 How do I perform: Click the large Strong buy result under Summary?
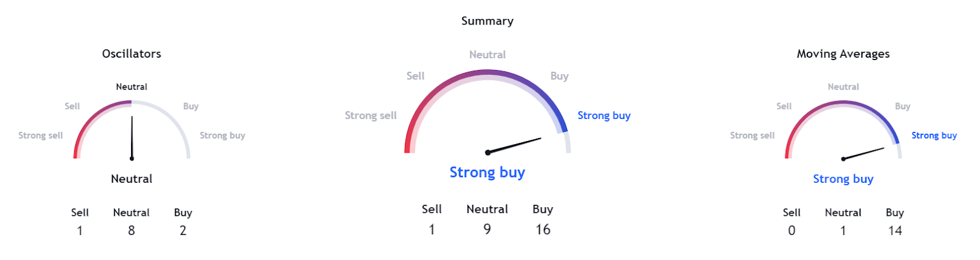point(488,172)
